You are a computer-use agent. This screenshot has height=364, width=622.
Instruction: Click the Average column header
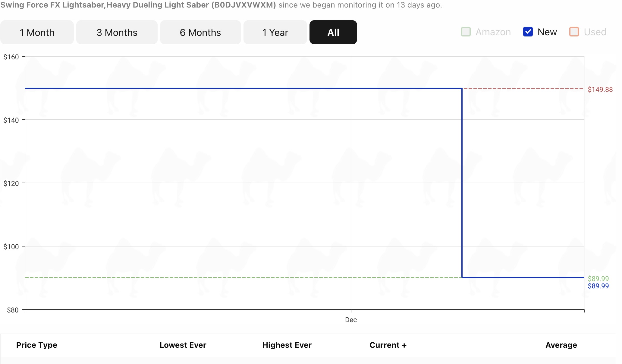pos(561,345)
